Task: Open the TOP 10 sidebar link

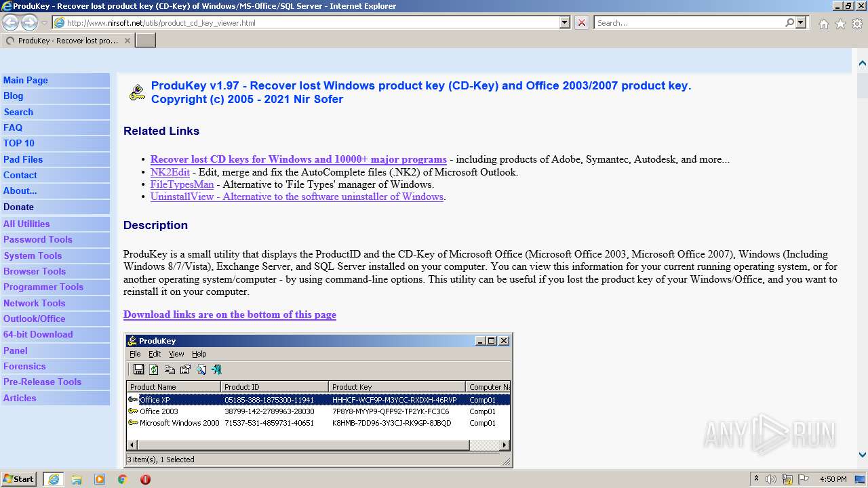Action: click(x=55, y=143)
